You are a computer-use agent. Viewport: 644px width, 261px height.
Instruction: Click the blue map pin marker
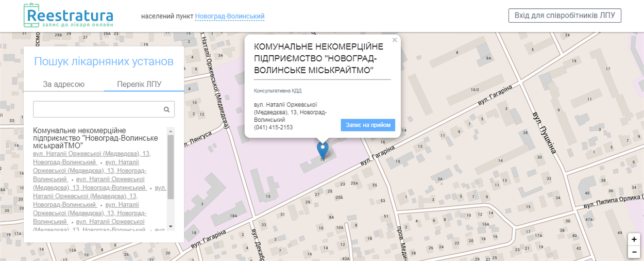click(323, 150)
